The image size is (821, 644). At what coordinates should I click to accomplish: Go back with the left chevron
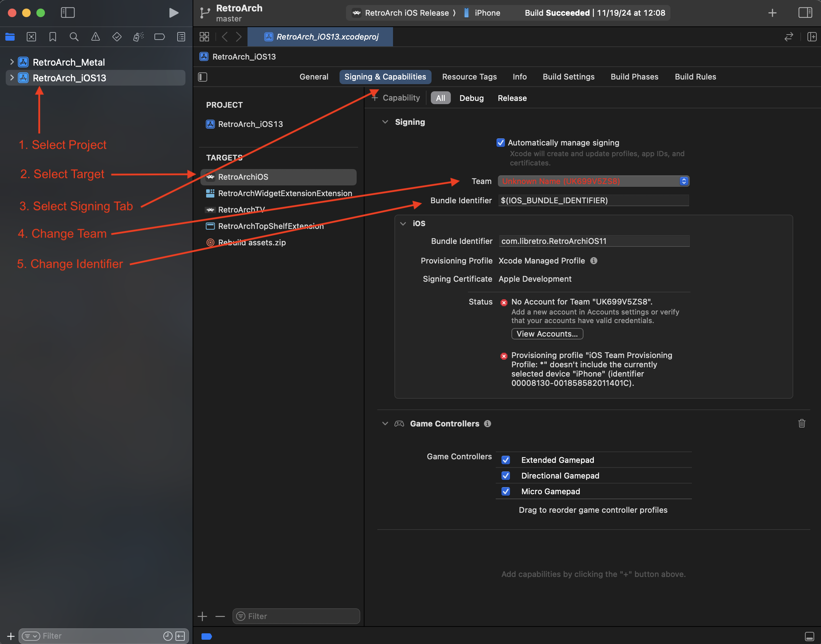point(225,37)
